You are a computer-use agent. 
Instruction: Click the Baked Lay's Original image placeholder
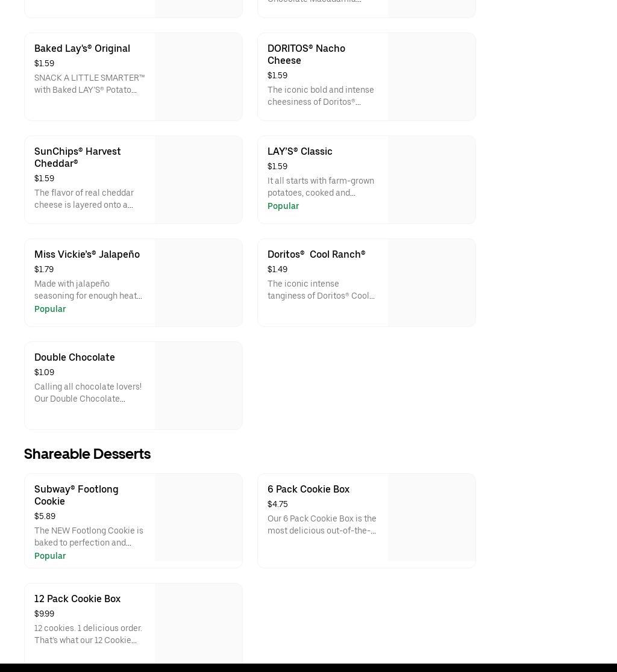coord(198,77)
